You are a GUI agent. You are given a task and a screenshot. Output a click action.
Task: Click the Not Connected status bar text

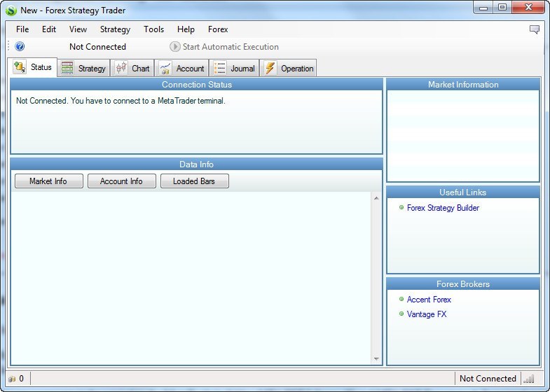pyautogui.click(x=488, y=379)
